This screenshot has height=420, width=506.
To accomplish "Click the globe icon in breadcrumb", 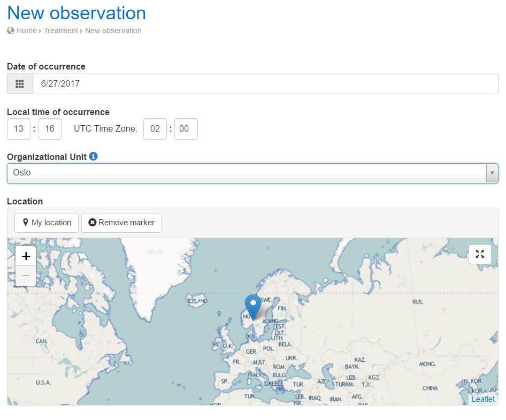I will click(11, 30).
